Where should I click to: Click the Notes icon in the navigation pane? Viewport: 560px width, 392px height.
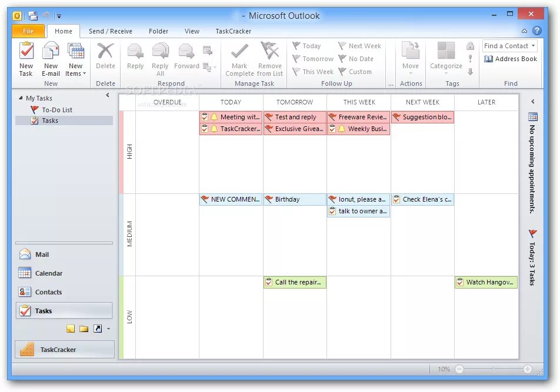(x=71, y=329)
